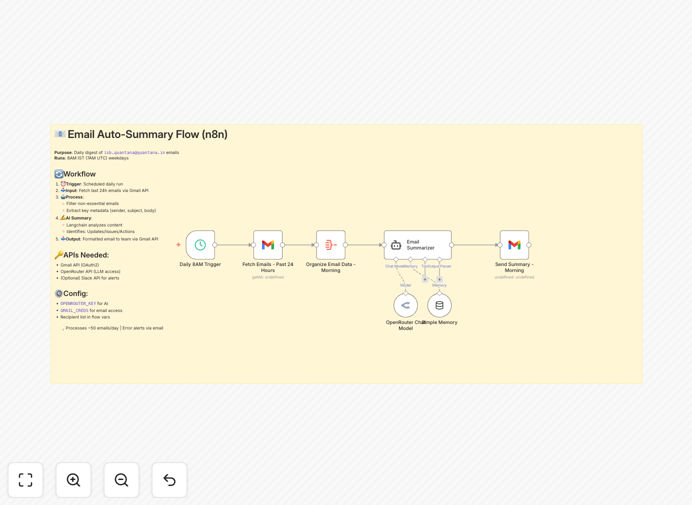Click the 'Gmail API (OAuth2)' bullet
Viewport: 692px width, 505px height.
click(x=80, y=265)
